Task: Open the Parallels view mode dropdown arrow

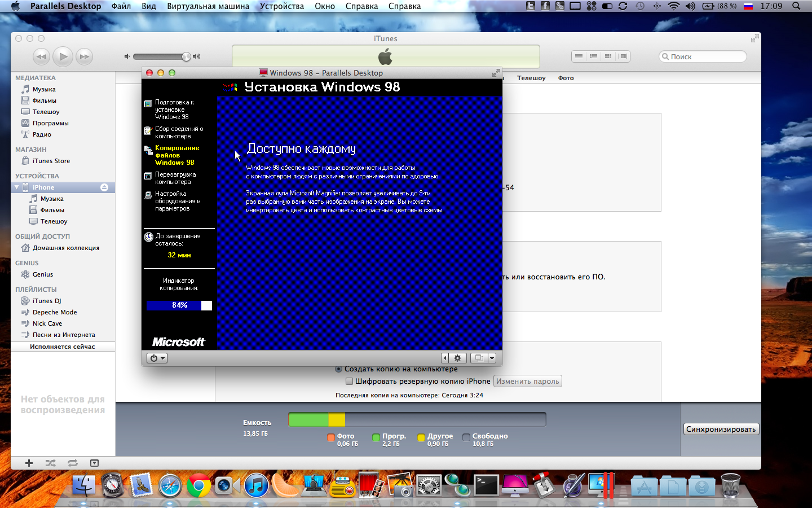Action: point(492,358)
